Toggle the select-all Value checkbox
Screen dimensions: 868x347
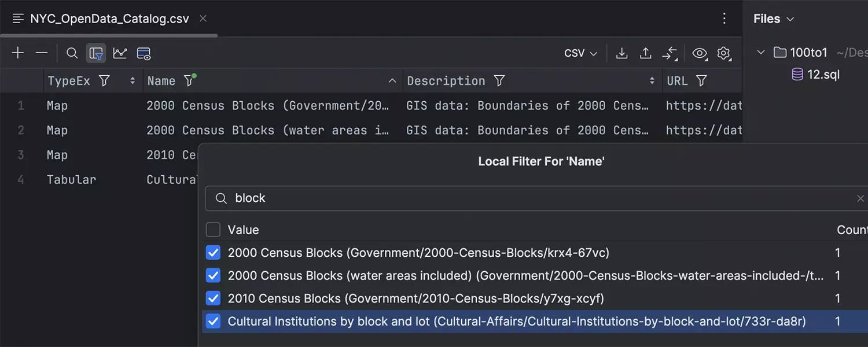pyautogui.click(x=214, y=230)
